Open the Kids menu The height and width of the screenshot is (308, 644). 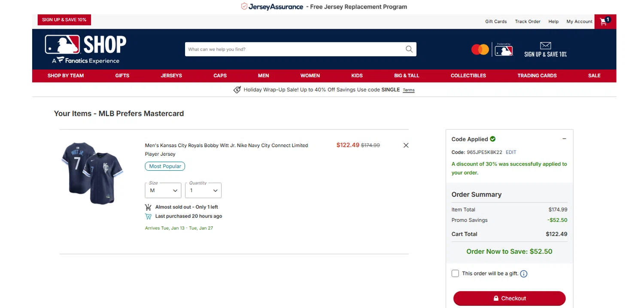357,75
